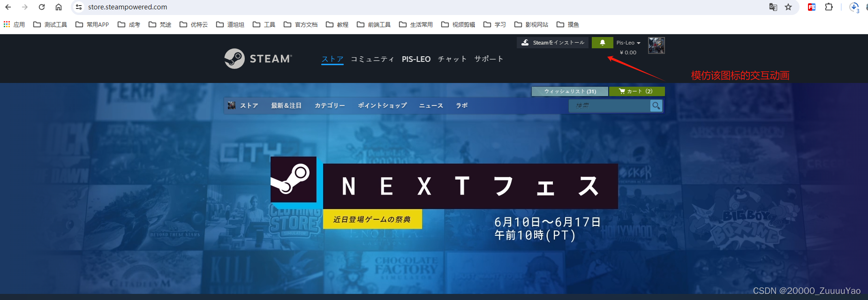
Task: Open the 前端工具 bookmark folder
Action: 374,24
